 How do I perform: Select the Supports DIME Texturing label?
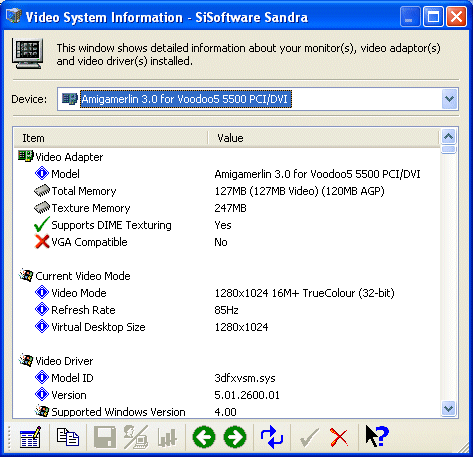tap(111, 225)
